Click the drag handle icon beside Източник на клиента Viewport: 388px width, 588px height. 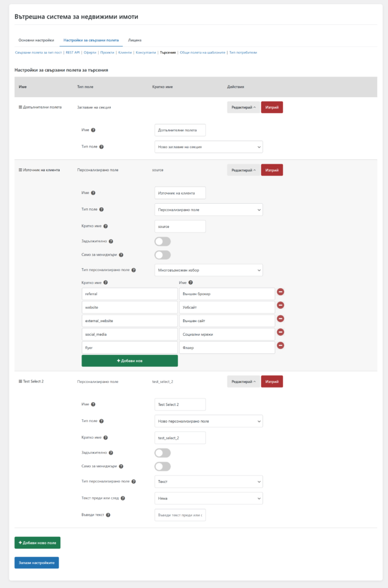pos(21,170)
